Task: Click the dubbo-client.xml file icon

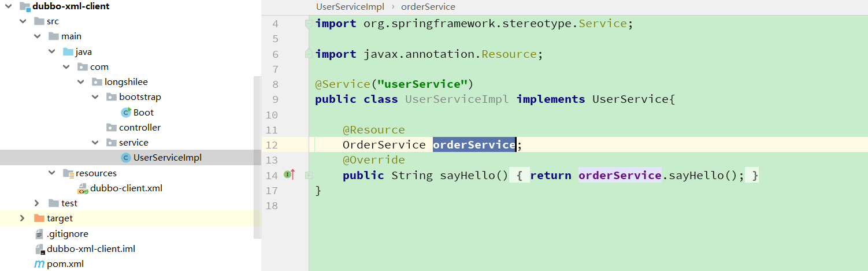Action: tap(83, 188)
